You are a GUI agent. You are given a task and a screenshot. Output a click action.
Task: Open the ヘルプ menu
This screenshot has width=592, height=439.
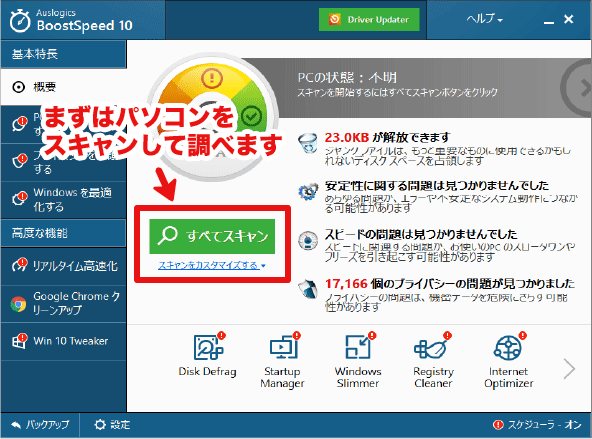pyautogui.click(x=484, y=19)
